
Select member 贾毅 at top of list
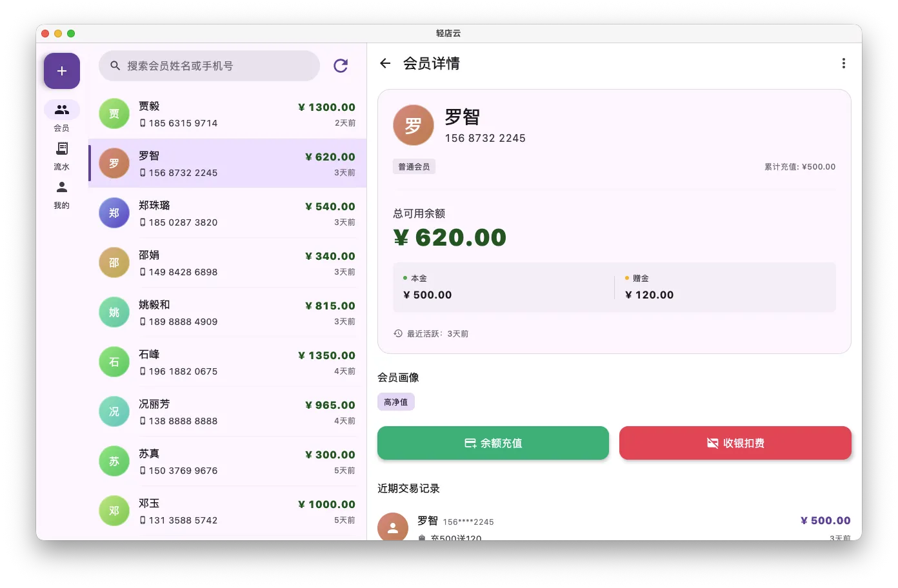tap(227, 113)
